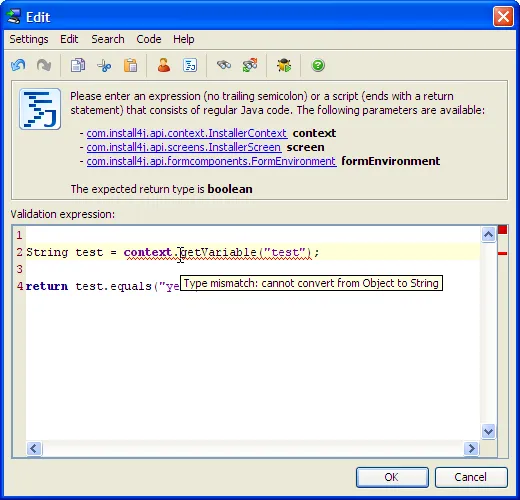Click the orange user figure toolbar icon
Screen dimensions: 520x500
coord(164,65)
